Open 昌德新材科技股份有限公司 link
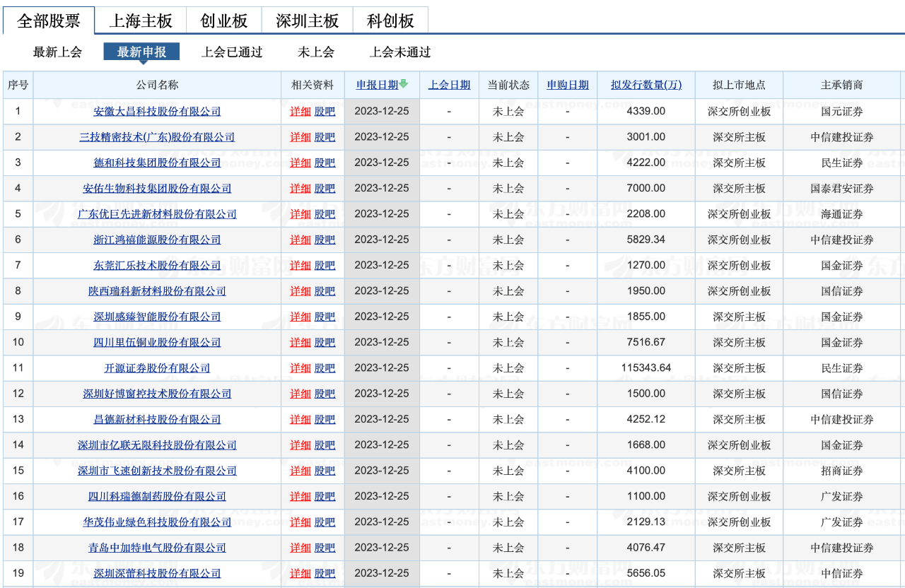This screenshot has width=905, height=588. pos(157,420)
